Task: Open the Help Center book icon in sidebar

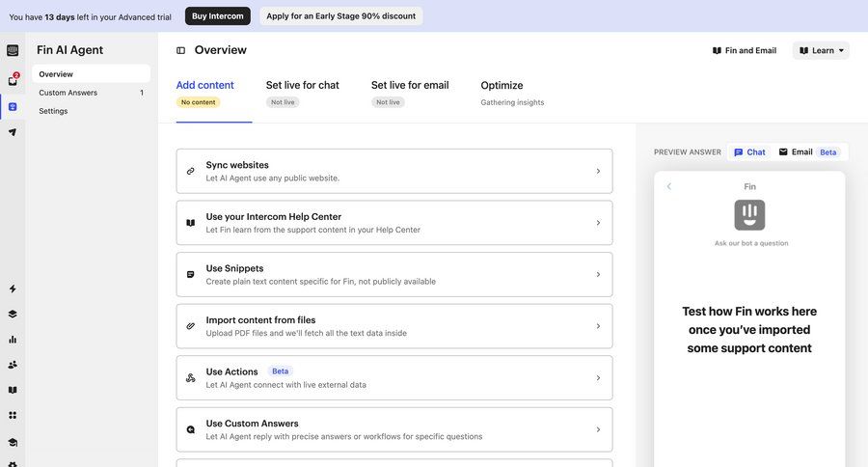Action: [x=13, y=390]
